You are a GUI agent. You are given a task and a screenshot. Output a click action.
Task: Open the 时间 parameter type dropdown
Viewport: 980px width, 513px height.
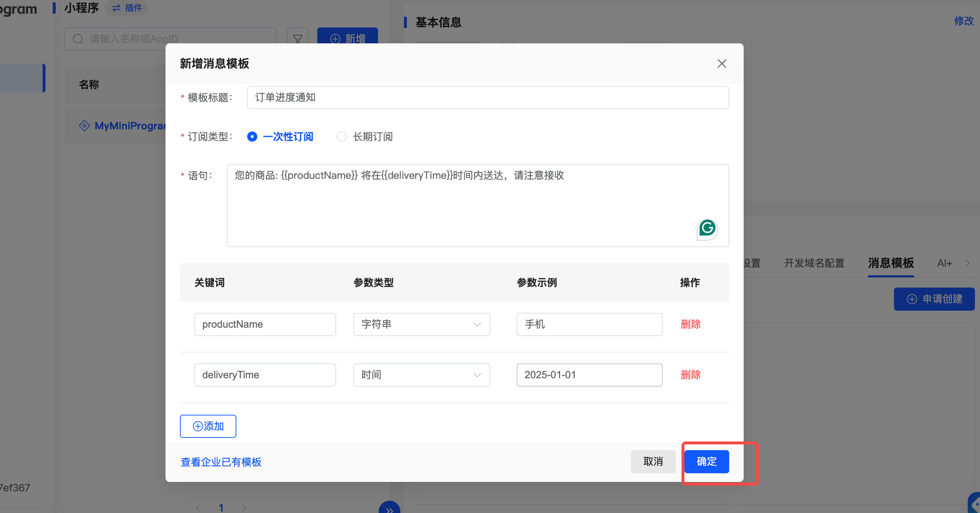pos(421,375)
